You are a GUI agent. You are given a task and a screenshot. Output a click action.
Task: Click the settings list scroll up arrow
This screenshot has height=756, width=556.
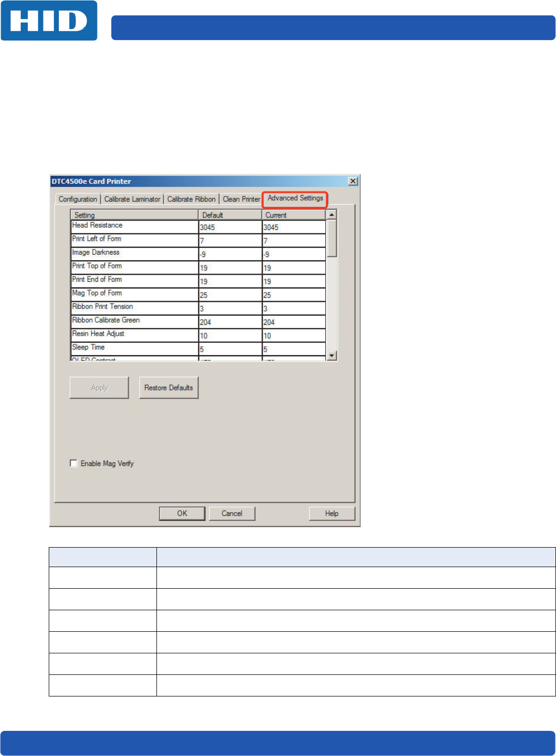coord(332,215)
